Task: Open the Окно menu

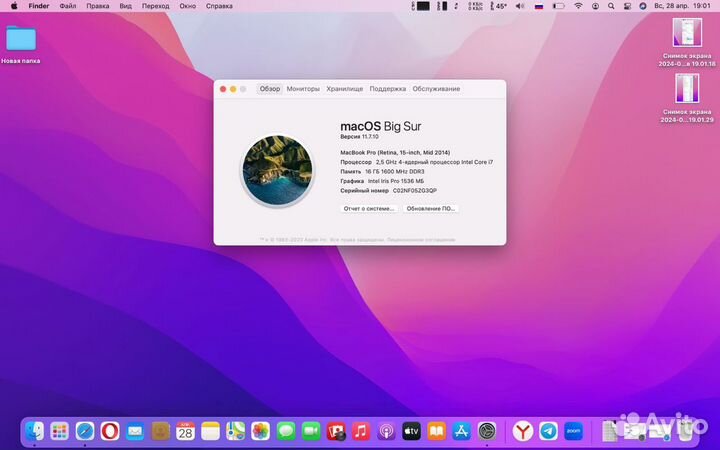Action: (x=187, y=6)
